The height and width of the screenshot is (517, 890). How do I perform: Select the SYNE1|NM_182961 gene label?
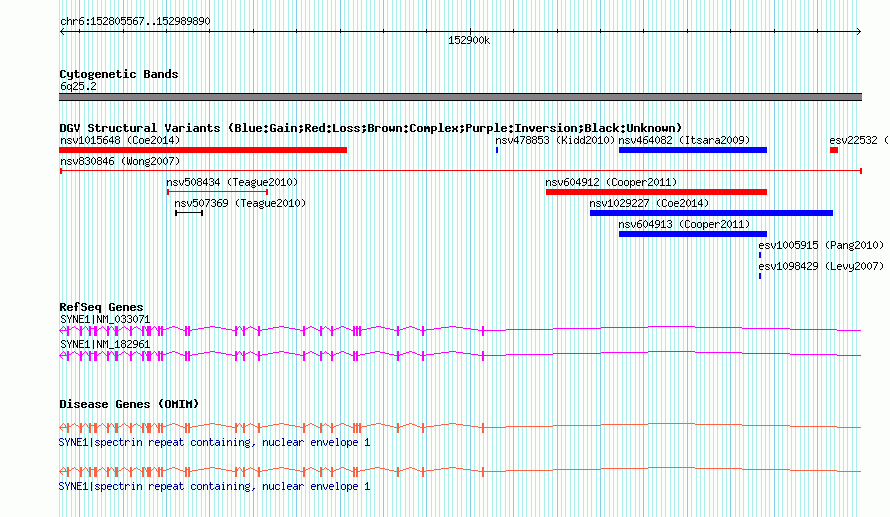pos(105,344)
